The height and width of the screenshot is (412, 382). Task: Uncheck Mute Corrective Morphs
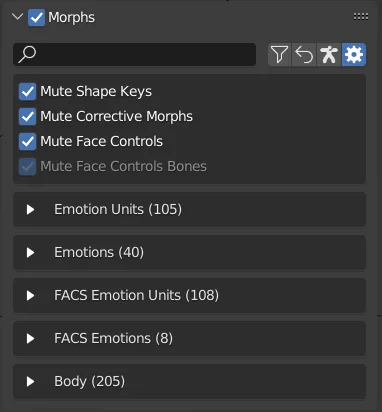[27, 117]
